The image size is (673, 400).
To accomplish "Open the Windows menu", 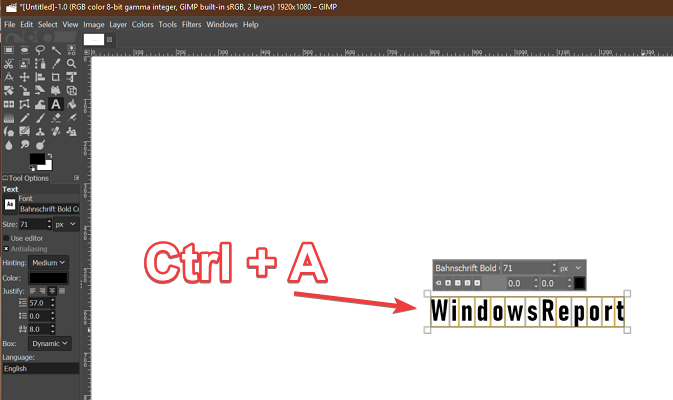I will pos(222,24).
